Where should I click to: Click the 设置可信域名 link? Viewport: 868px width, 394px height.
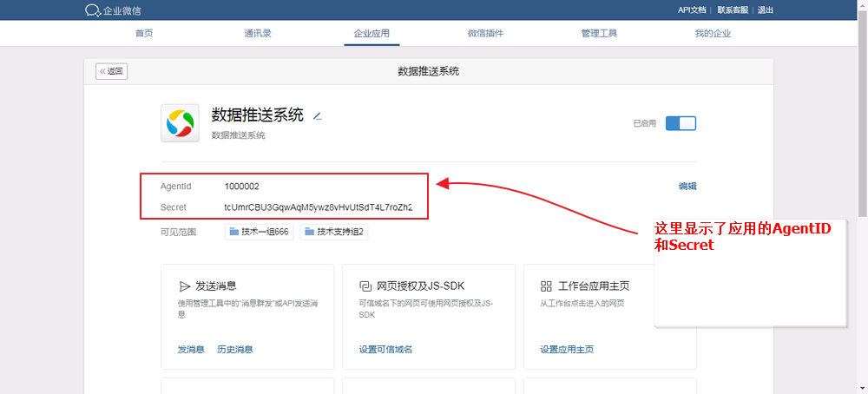385,350
